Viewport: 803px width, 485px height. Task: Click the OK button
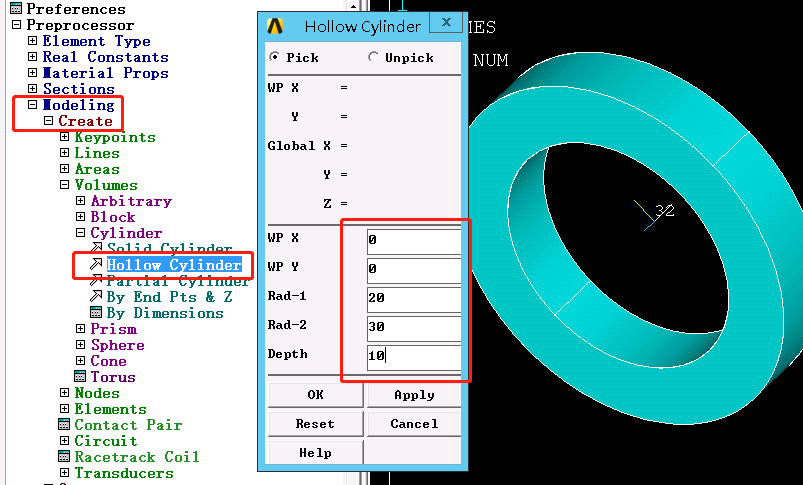pos(315,394)
